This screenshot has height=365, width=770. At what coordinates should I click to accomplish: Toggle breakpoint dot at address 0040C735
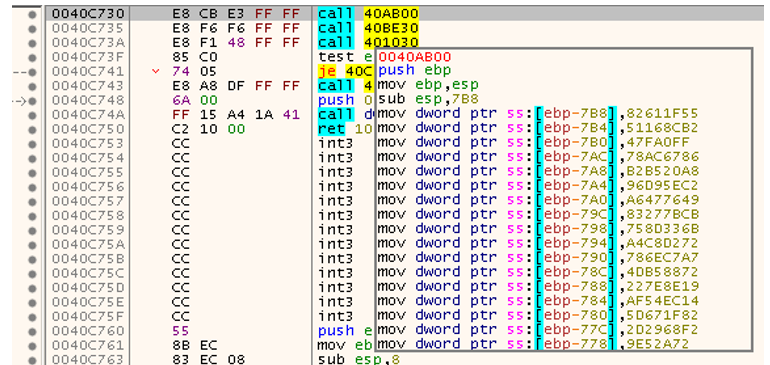pos(32,28)
